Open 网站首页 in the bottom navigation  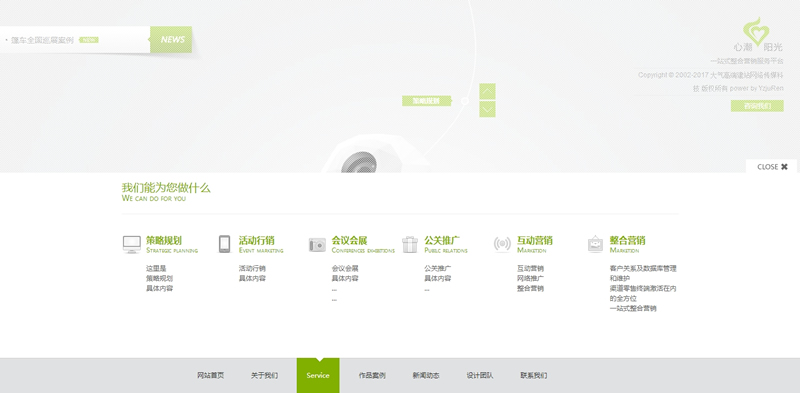210,375
